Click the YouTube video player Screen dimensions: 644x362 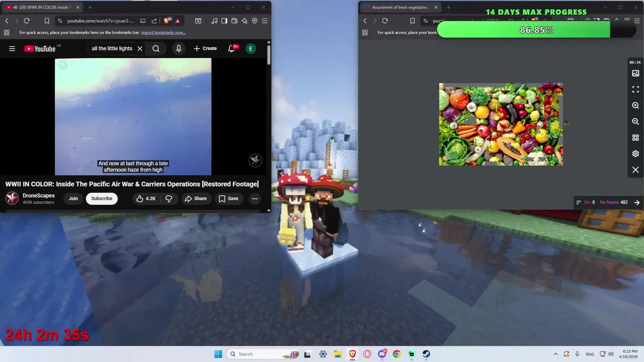tap(133, 117)
